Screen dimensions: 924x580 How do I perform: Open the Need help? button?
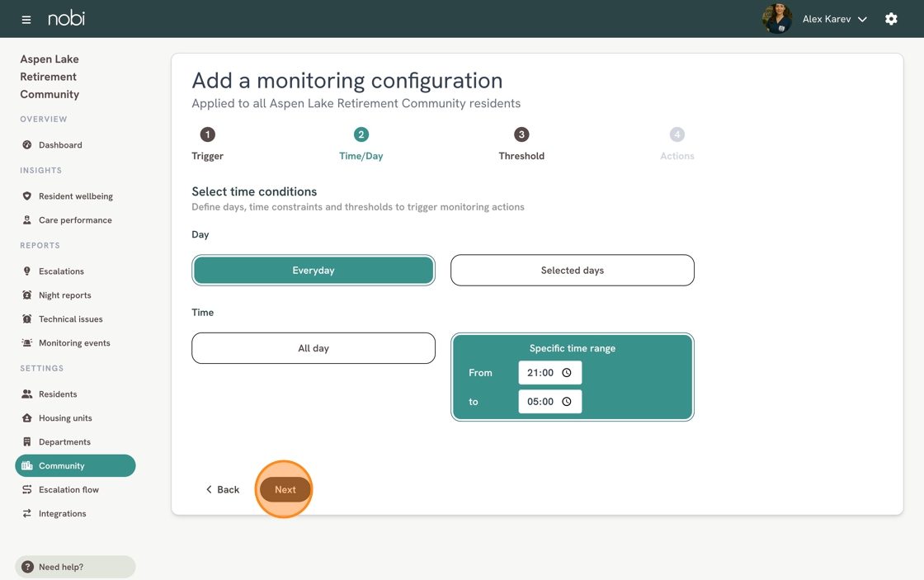coord(75,567)
